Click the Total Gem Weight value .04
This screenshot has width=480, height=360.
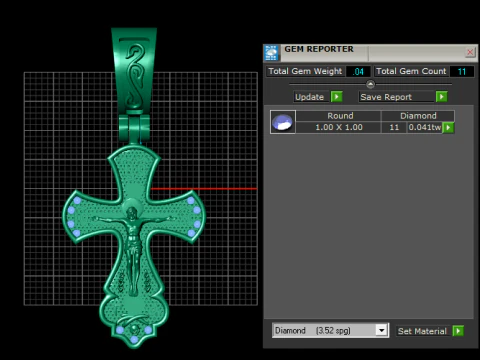[x=358, y=71]
